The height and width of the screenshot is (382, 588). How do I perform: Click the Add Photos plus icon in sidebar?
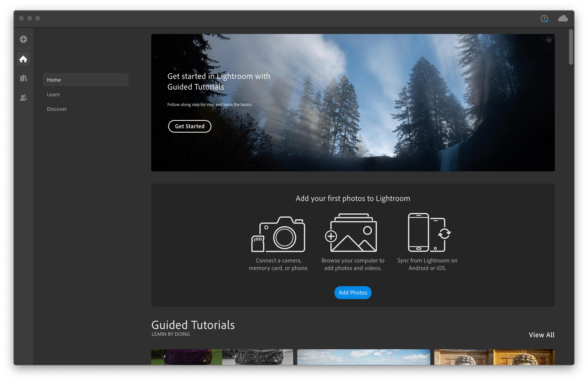(23, 39)
